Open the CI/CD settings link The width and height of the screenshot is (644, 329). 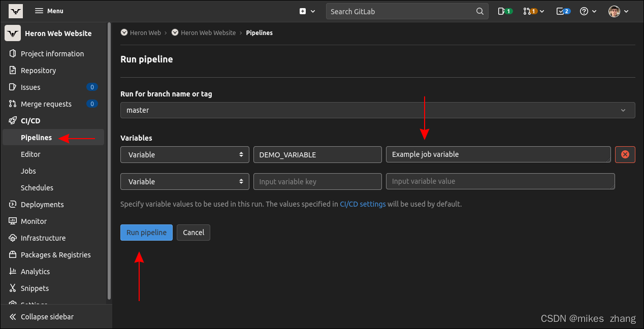[x=363, y=204]
